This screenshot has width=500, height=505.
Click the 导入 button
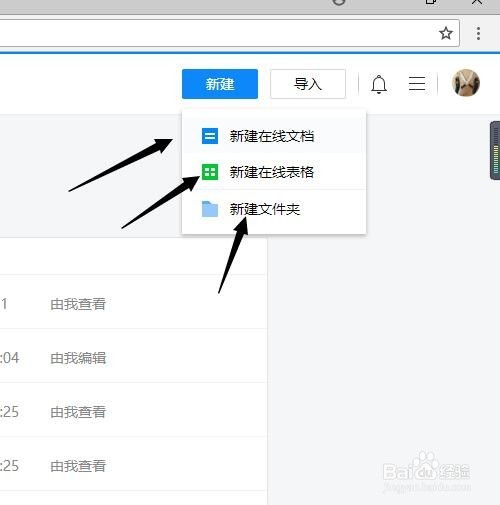click(x=308, y=84)
